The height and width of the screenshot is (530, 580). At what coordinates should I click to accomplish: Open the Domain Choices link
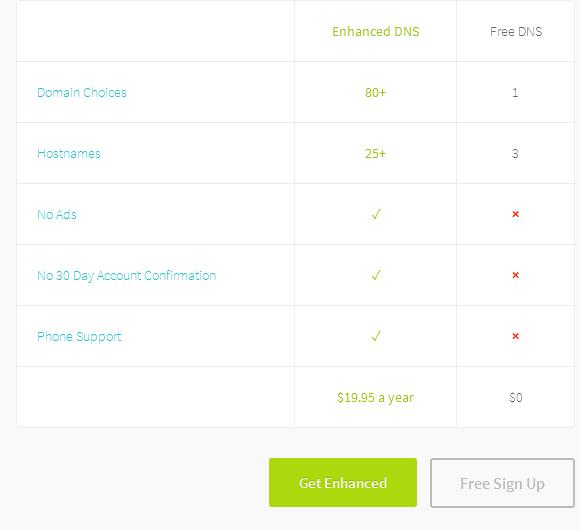pyautogui.click(x=82, y=92)
